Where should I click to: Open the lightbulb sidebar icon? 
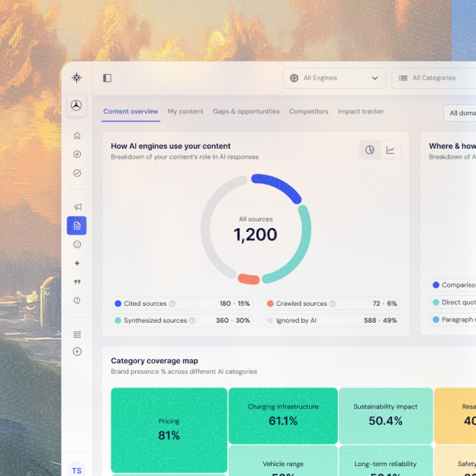(77, 301)
